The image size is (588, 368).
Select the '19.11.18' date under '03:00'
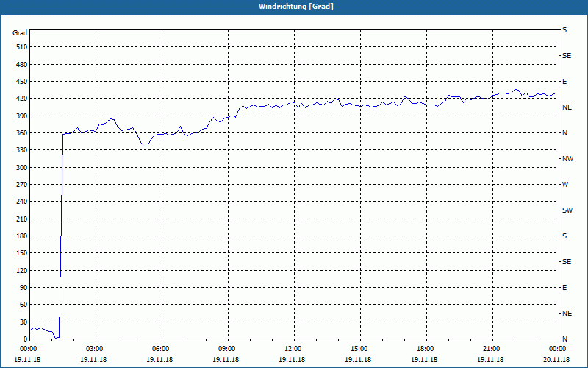click(x=93, y=359)
